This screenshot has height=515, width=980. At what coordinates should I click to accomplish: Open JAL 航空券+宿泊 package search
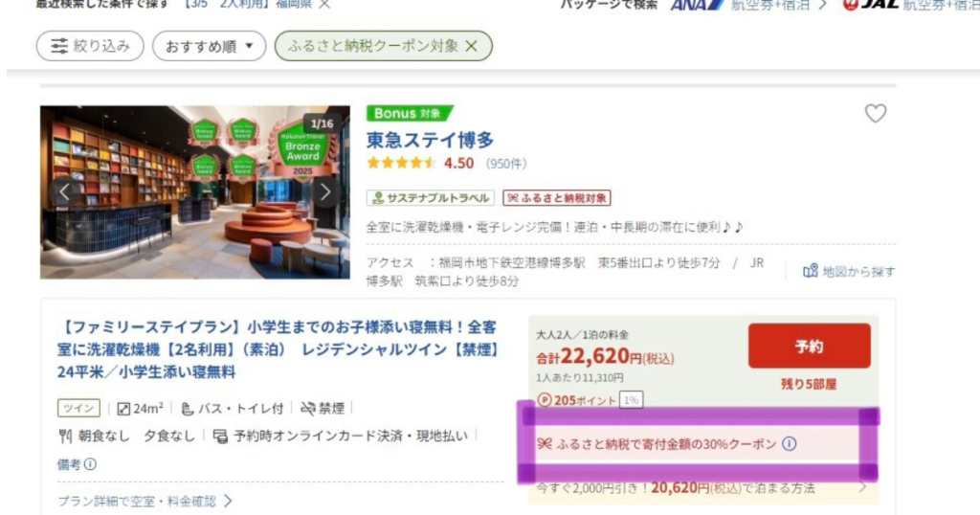coord(911,5)
